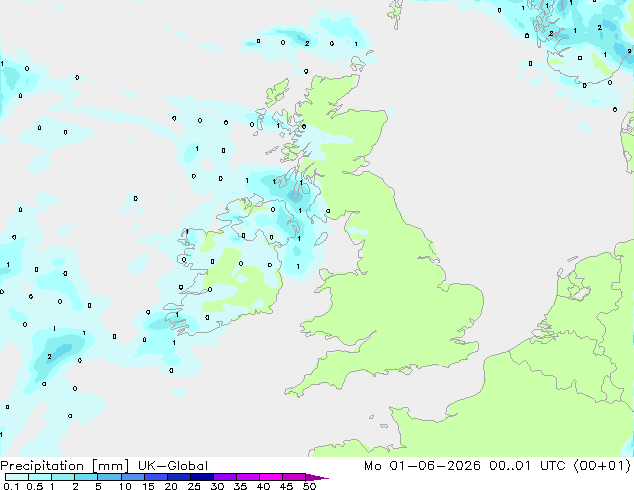The height and width of the screenshot is (490, 634).
Task: Click the "0.1" legend scale value
Action: (11, 486)
